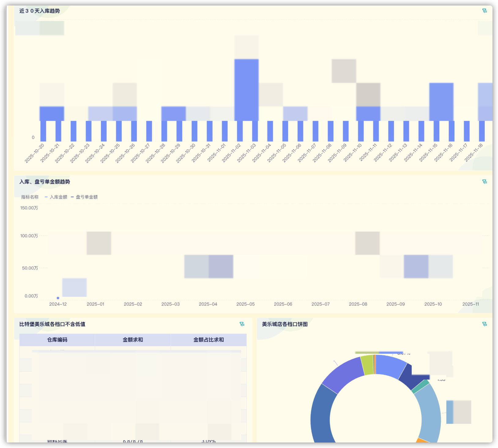Click the 2025-11-03 date axis label

[x=247, y=153]
